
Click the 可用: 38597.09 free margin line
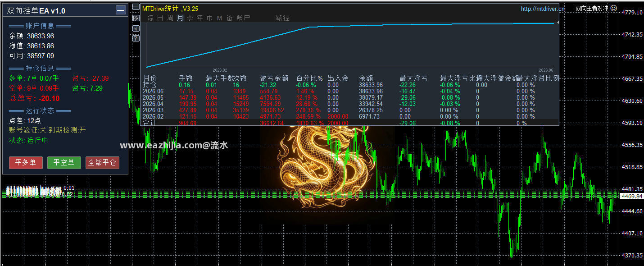pos(32,56)
